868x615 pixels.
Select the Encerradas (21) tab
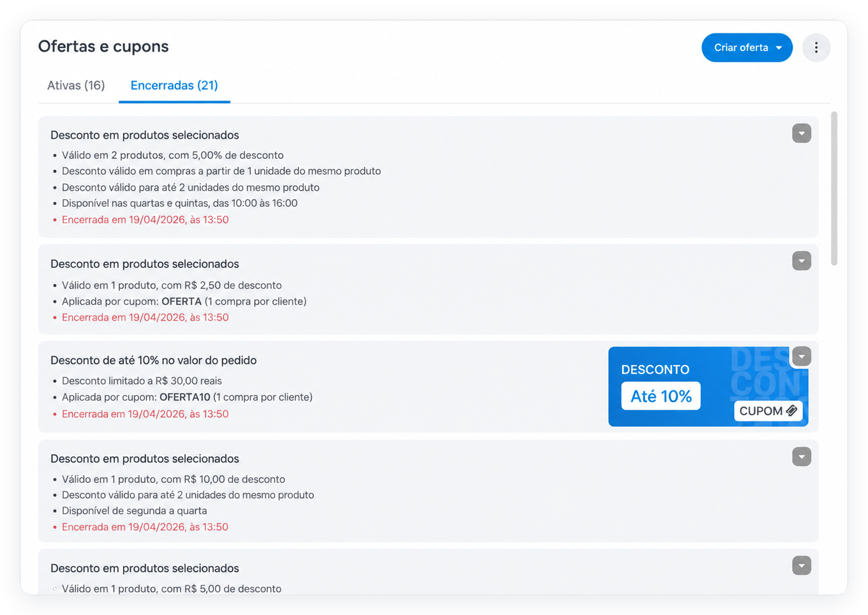tap(174, 85)
